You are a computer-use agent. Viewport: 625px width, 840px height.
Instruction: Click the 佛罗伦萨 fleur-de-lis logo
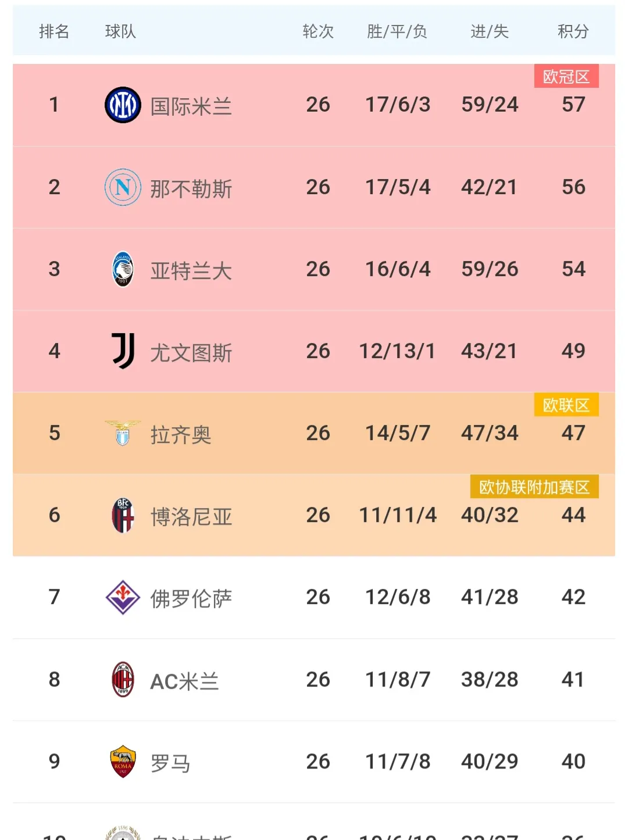point(121,597)
